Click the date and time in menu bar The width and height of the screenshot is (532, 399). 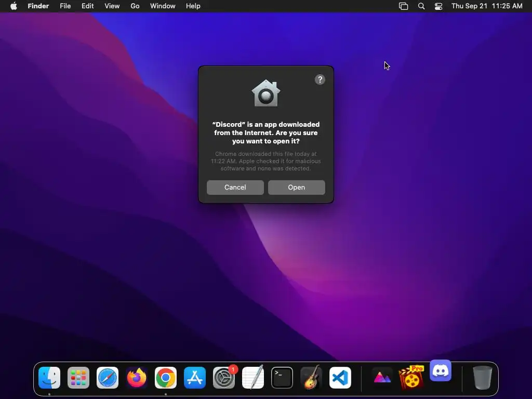(487, 6)
